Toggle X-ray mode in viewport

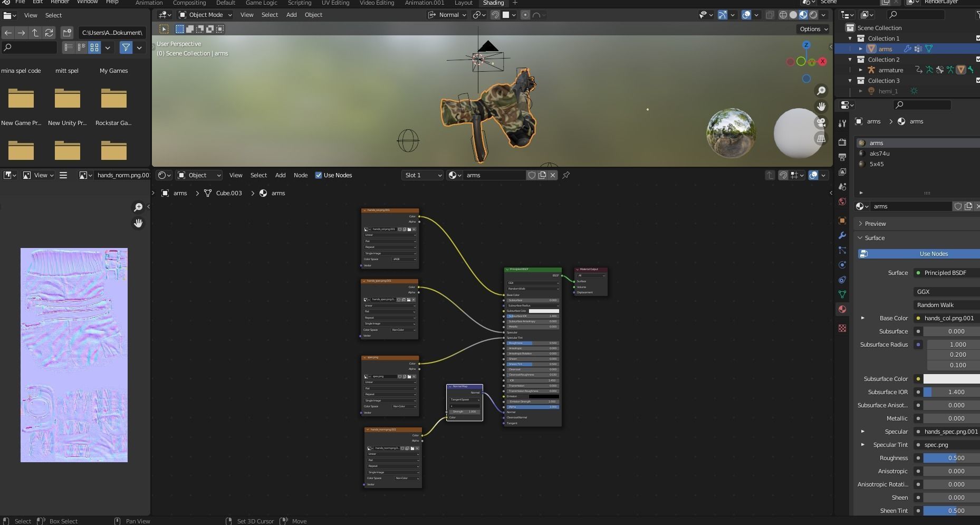click(770, 15)
